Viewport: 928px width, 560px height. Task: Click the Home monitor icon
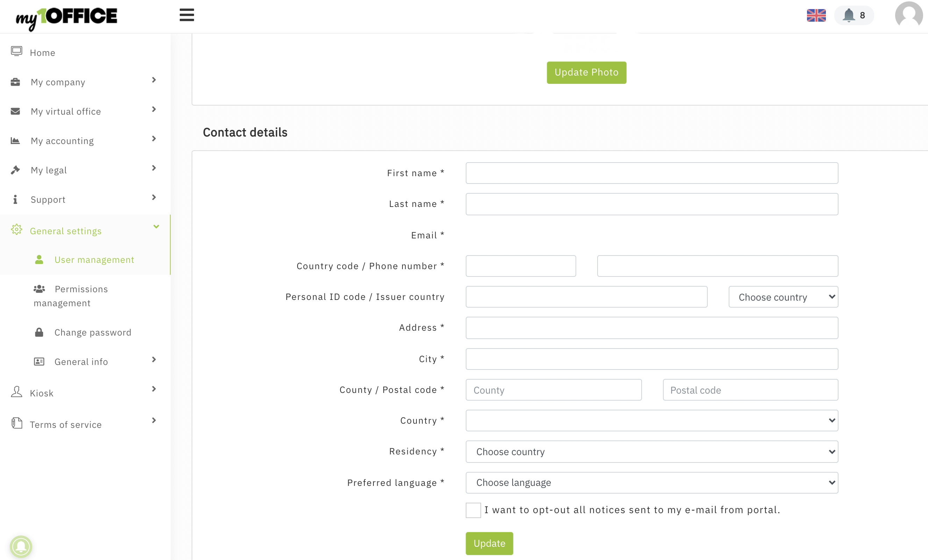[x=16, y=51]
